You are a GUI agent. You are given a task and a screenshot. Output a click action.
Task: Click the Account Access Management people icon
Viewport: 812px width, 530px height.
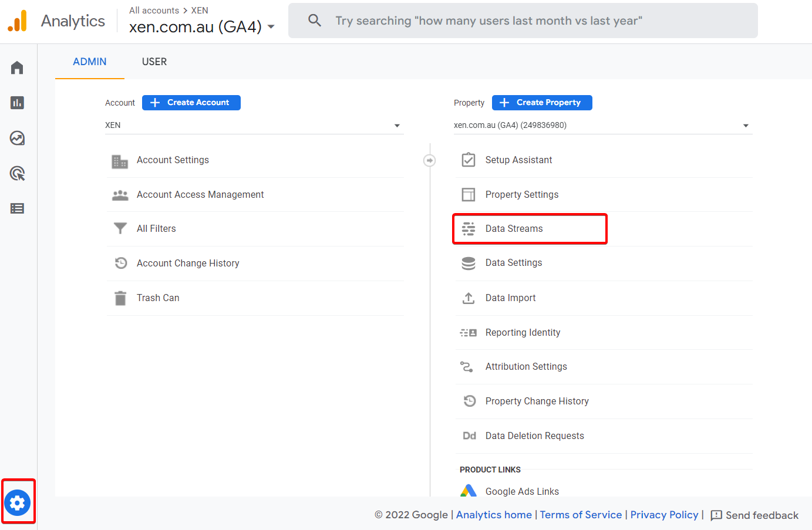point(120,195)
